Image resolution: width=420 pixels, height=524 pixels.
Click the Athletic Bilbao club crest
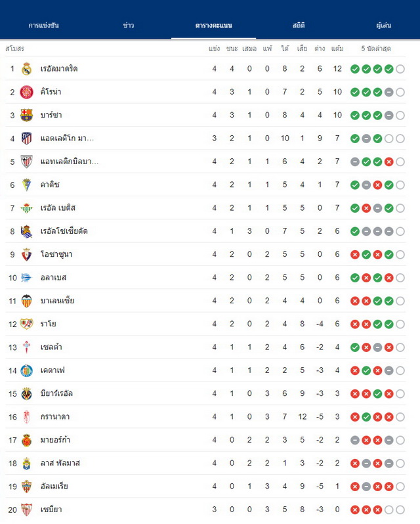click(x=26, y=162)
